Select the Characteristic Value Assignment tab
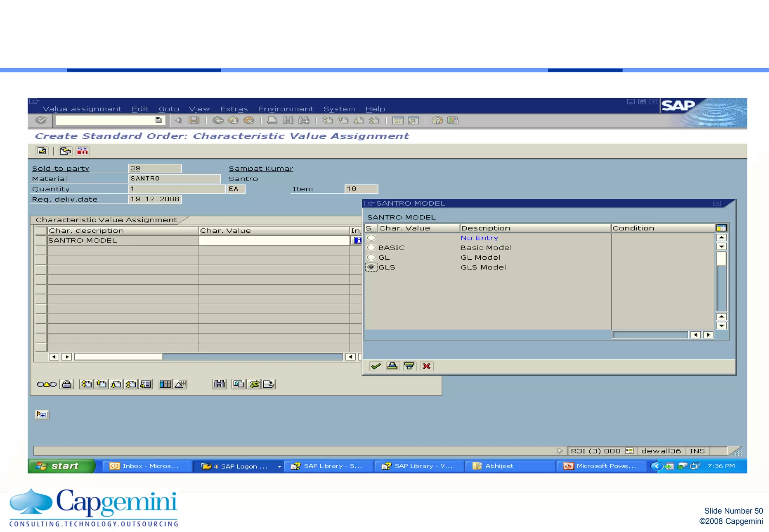 click(107, 220)
